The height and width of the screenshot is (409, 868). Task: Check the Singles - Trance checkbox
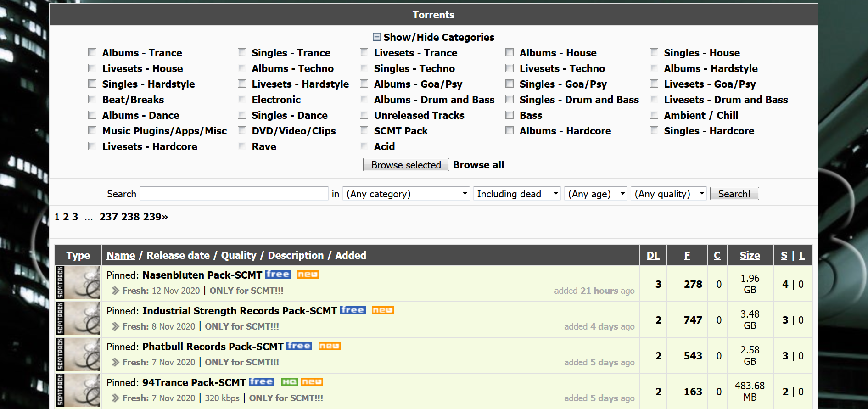(x=242, y=52)
